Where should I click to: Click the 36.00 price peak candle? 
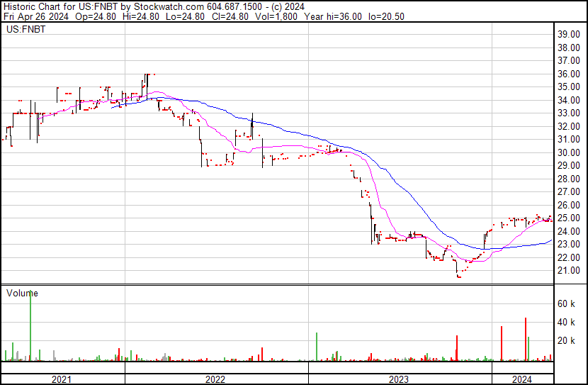point(148,87)
